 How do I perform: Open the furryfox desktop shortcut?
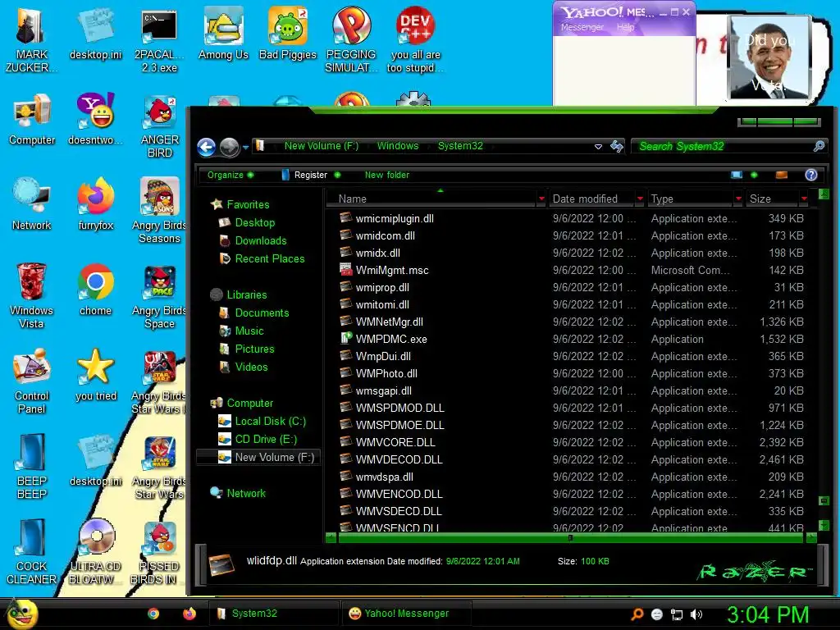point(95,204)
